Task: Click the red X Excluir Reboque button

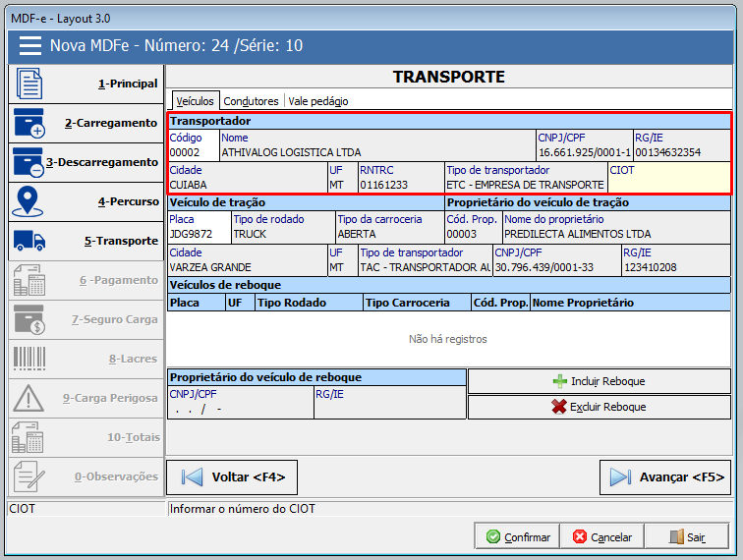Action: (x=599, y=407)
